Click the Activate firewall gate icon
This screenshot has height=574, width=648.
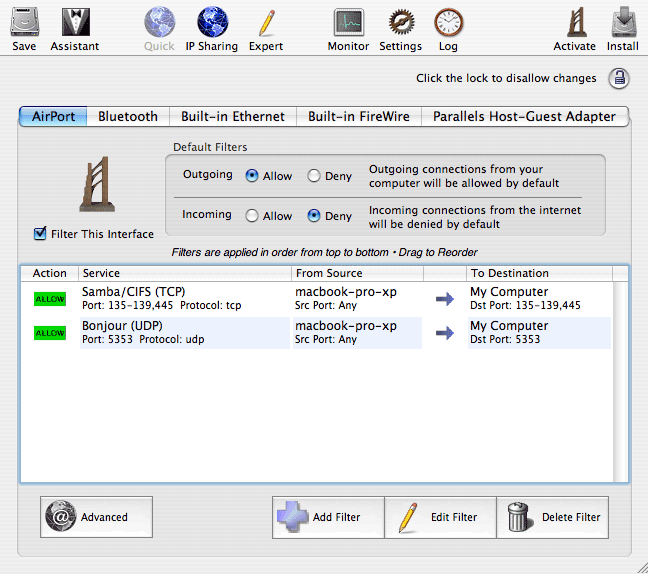pos(577,22)
